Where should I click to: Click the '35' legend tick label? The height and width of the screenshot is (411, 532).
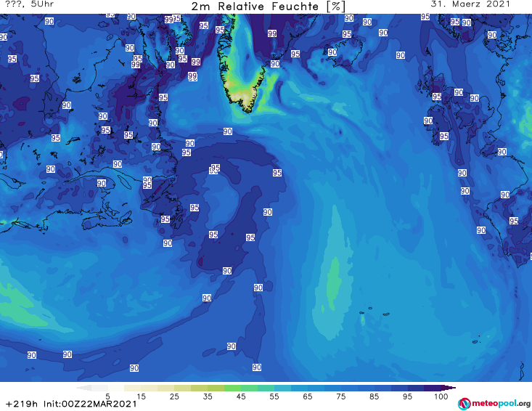[208, 396]
